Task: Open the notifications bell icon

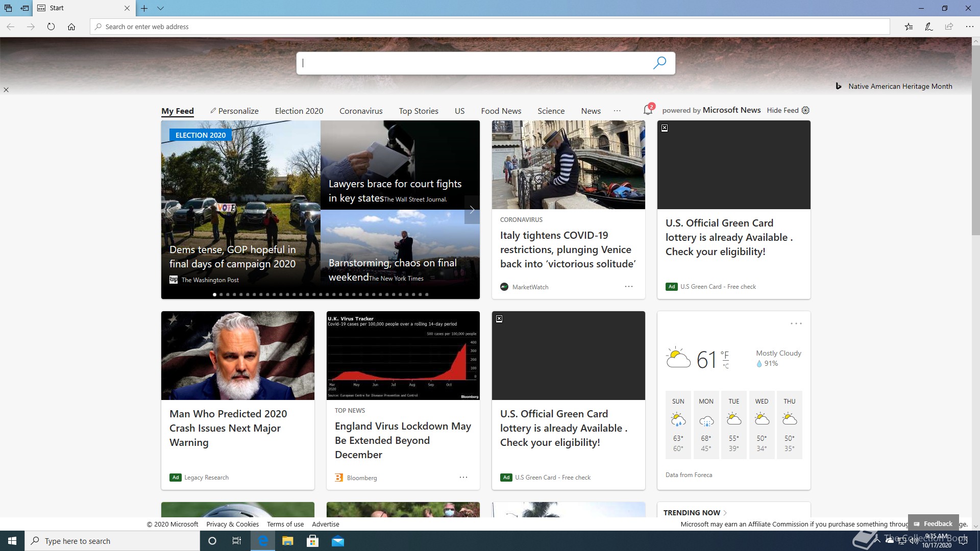Action: (648, 110)
